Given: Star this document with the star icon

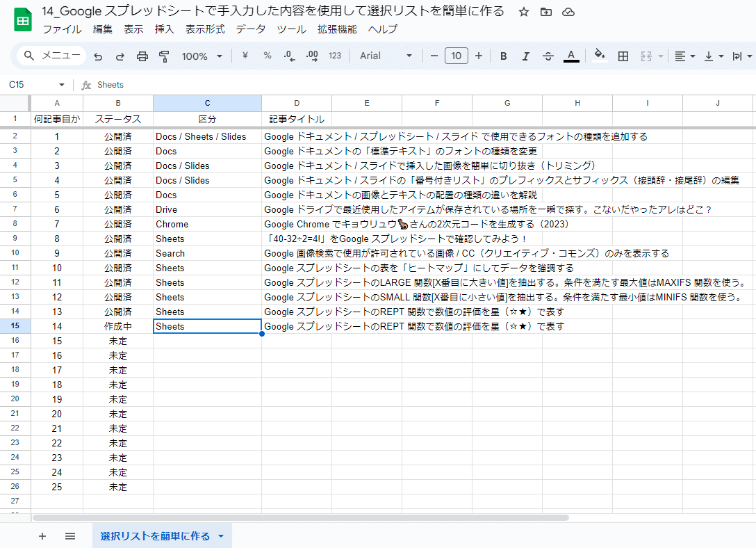Looking at the screenshot, I should (524, 12).
